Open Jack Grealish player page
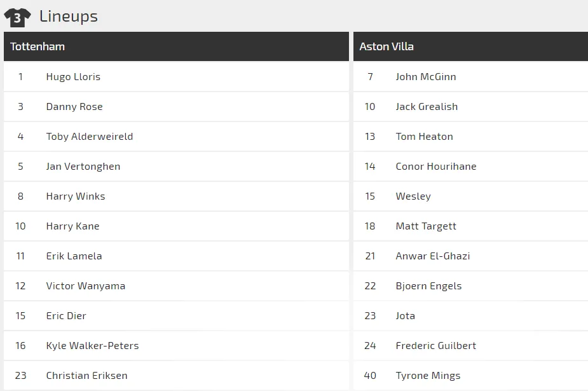588x391 pixels. click(427, 107)
